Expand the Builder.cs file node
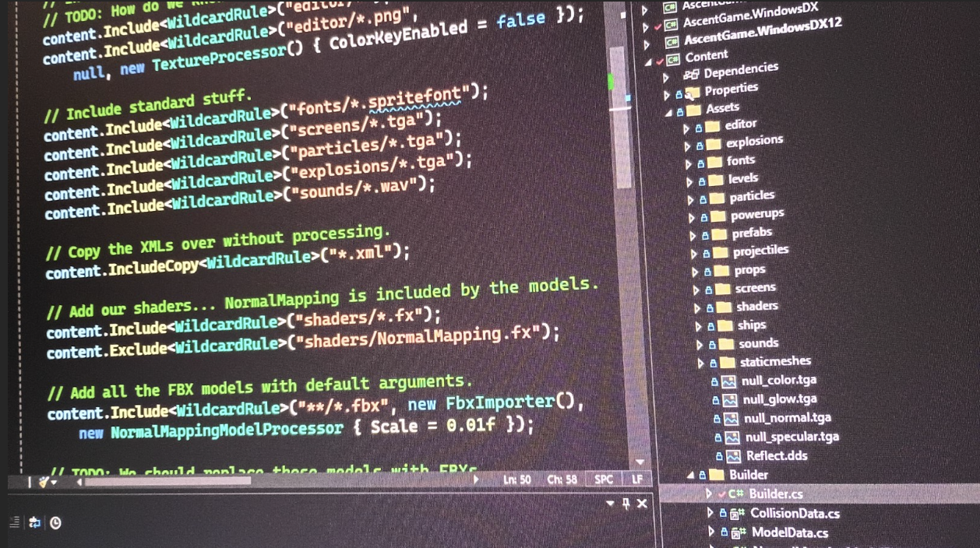This screenshot has width=980, height=548. 709,494
